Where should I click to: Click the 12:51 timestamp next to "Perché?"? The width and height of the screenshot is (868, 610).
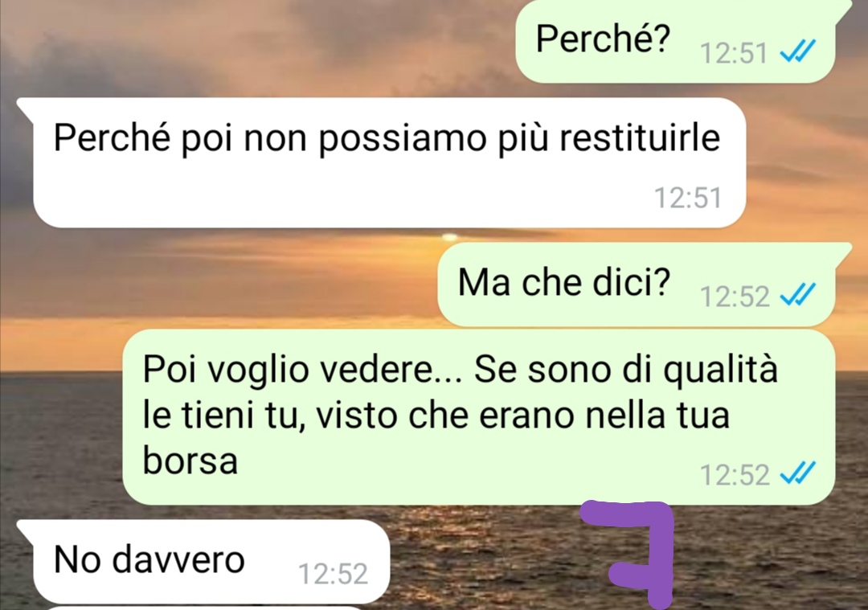734,54
